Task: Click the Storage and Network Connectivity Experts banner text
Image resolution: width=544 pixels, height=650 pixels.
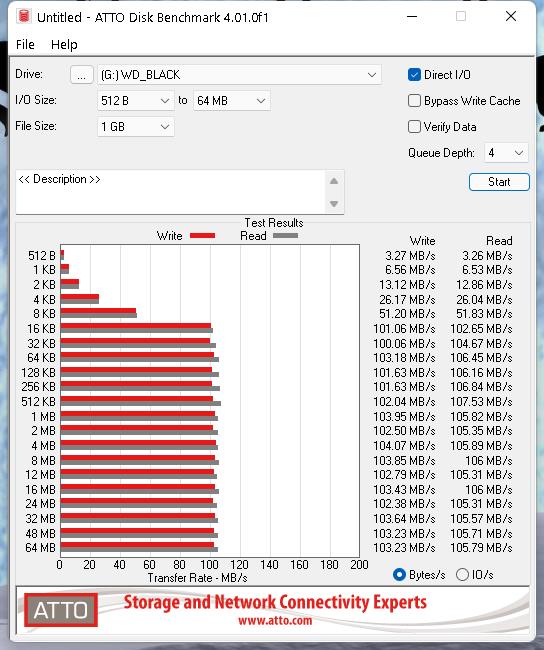Action: point(275,602)
